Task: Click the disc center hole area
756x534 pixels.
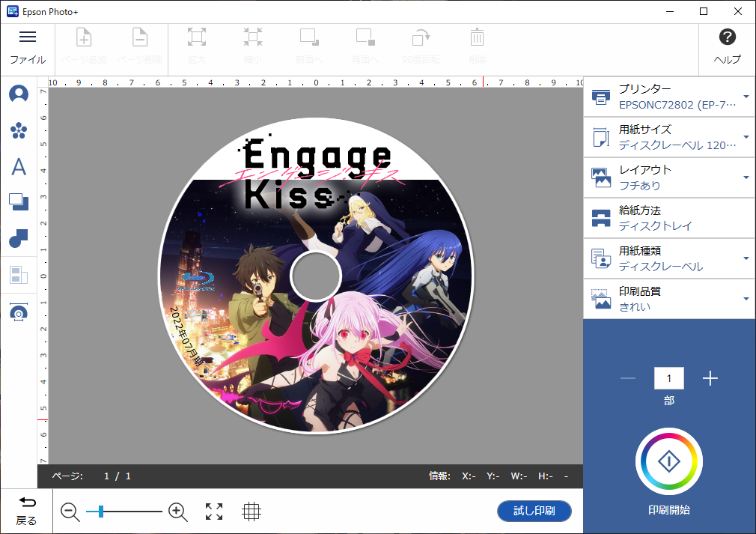Action: (x=316, y=276)
